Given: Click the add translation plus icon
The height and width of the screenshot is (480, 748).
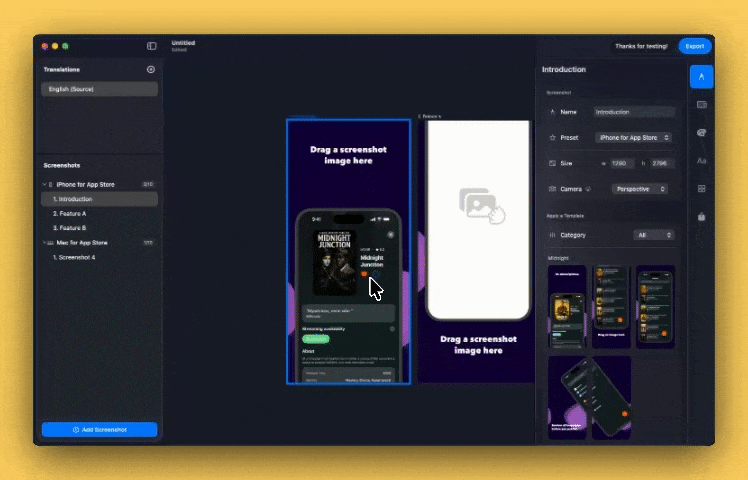Looking at the screenshot, I should [151, 70].
